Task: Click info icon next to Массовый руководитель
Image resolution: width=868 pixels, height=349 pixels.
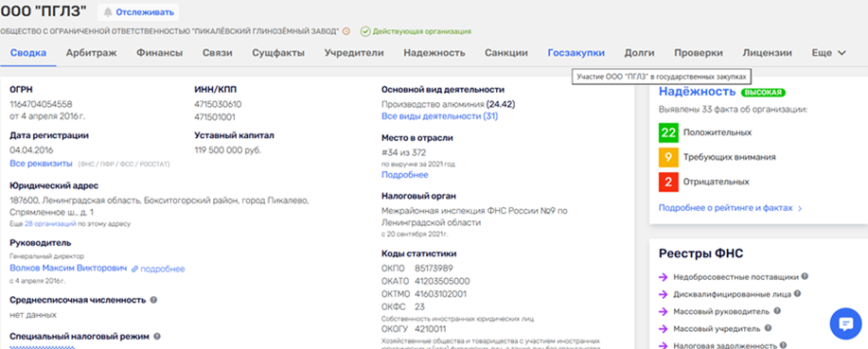Action: (777, 311)
